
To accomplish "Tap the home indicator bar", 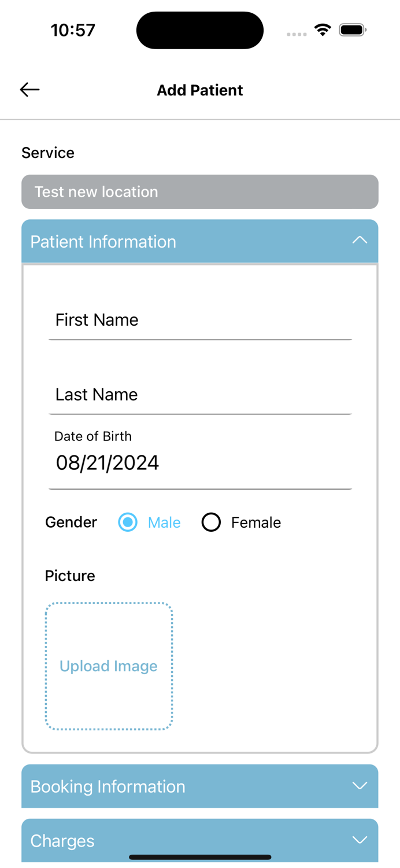I will pyautogui.click(x=200, y=857).
